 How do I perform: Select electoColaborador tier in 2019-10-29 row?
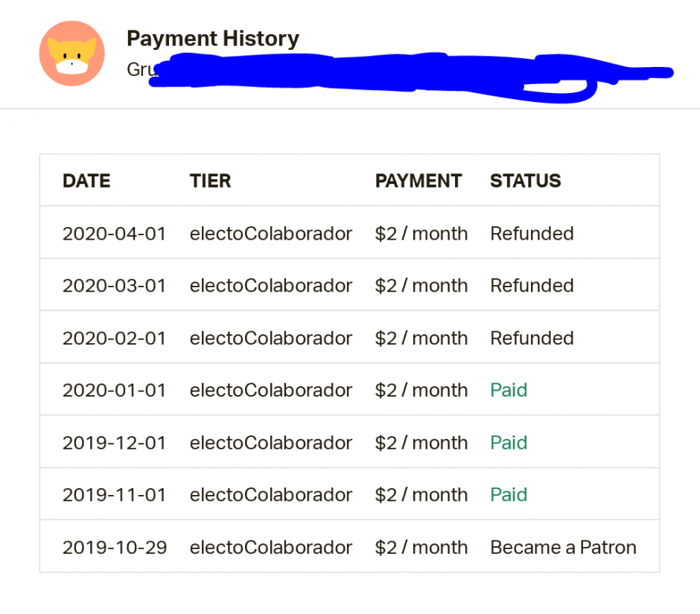(271, 547)
